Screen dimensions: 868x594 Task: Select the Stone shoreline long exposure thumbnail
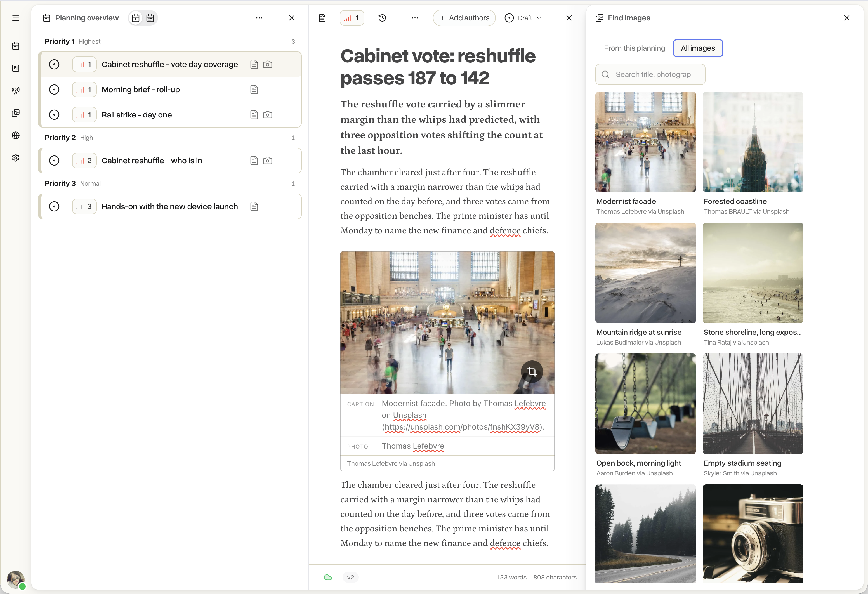[753, 273]
